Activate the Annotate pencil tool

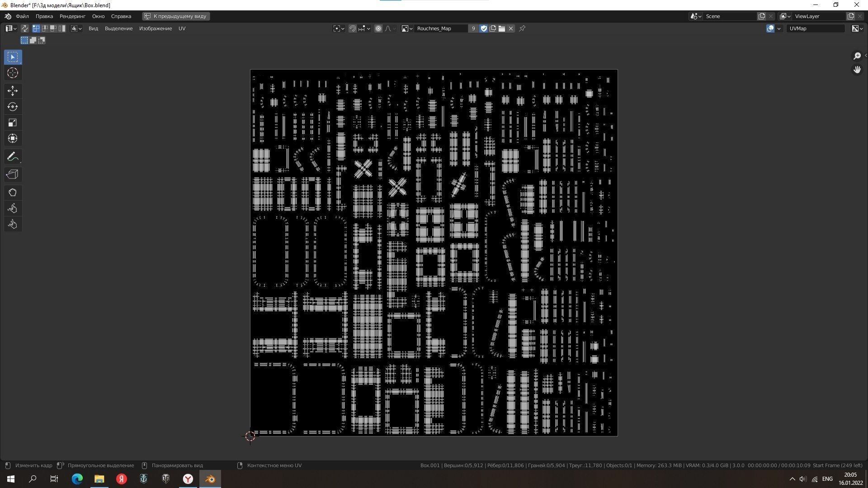(x=12, y=157)
